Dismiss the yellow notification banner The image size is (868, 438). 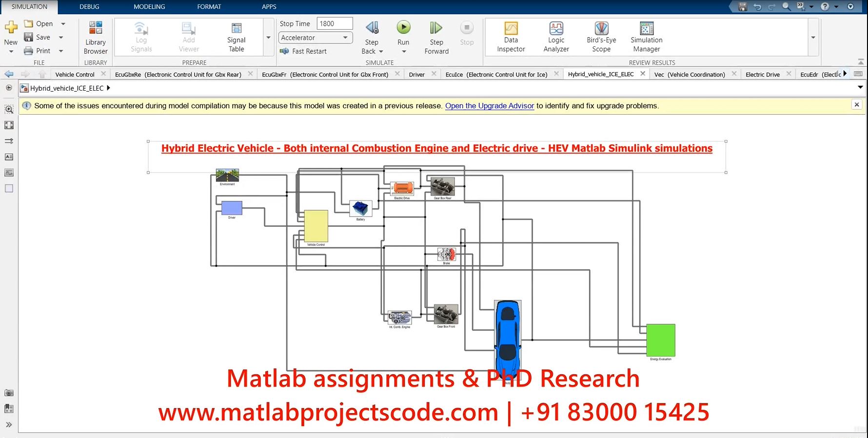coord(856,105)
